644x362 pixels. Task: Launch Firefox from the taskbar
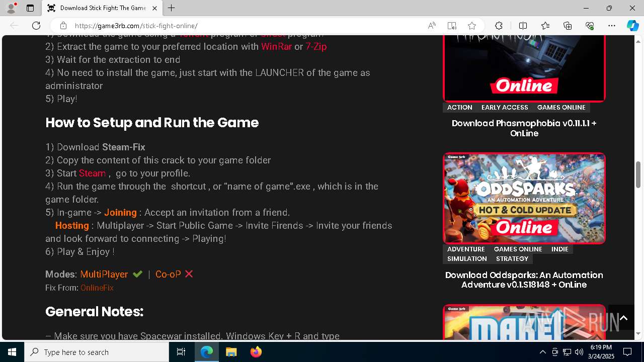[256, 352]
